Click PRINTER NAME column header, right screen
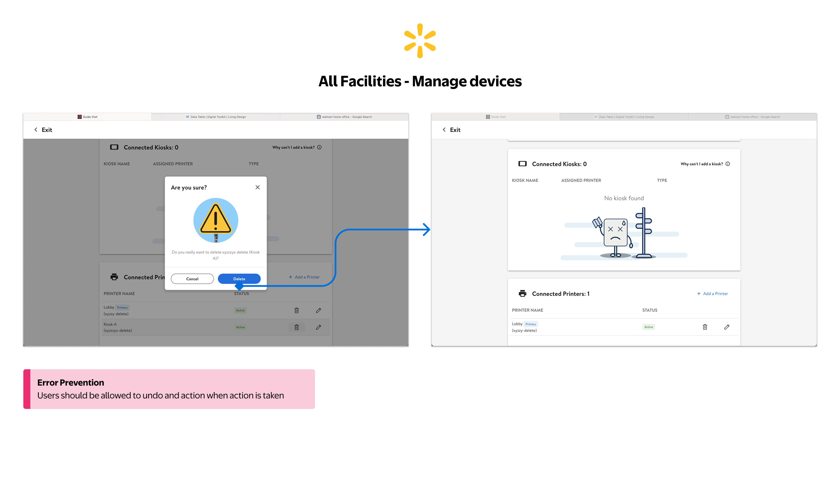 tap(527, 310)
